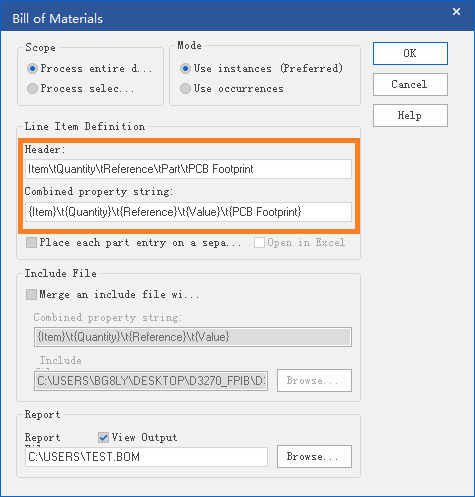The image size is (475, 497).
Task: Click the Header: label
Action: [45, 149]
